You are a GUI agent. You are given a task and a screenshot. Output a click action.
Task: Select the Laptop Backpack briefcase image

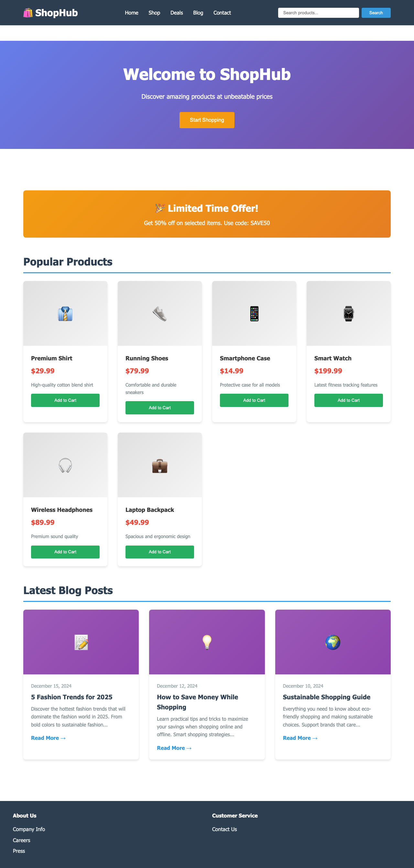tap(159, 465)
